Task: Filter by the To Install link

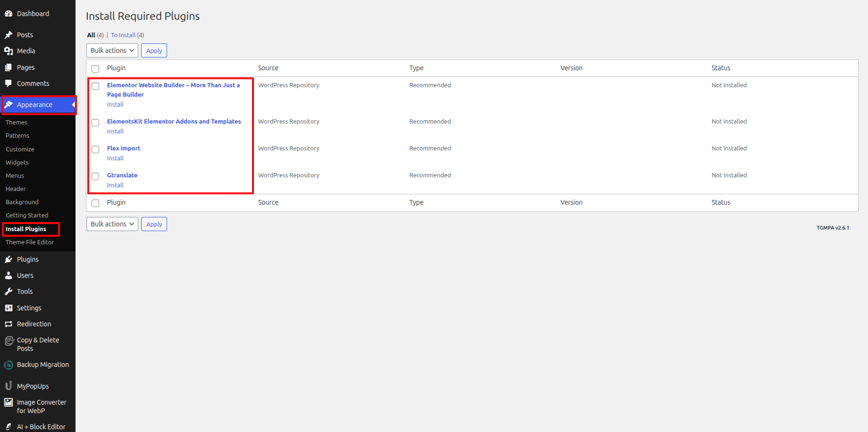Action: coord(123,35)
